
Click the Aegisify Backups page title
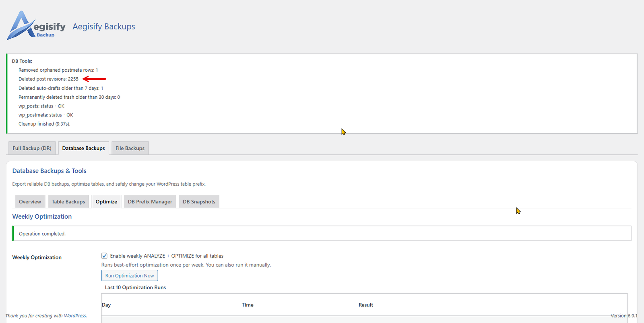[x=104, y=27]
